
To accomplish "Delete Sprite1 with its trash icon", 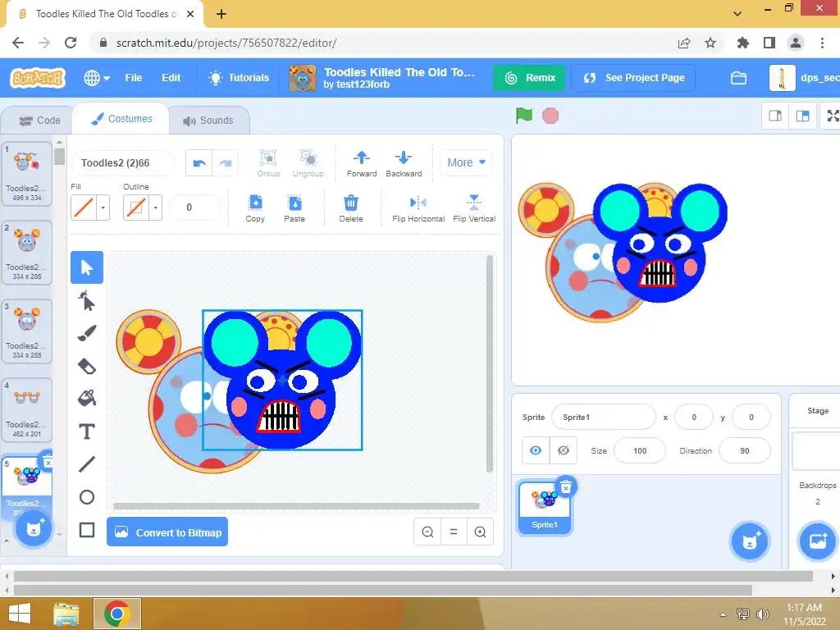I will (566, 487).
